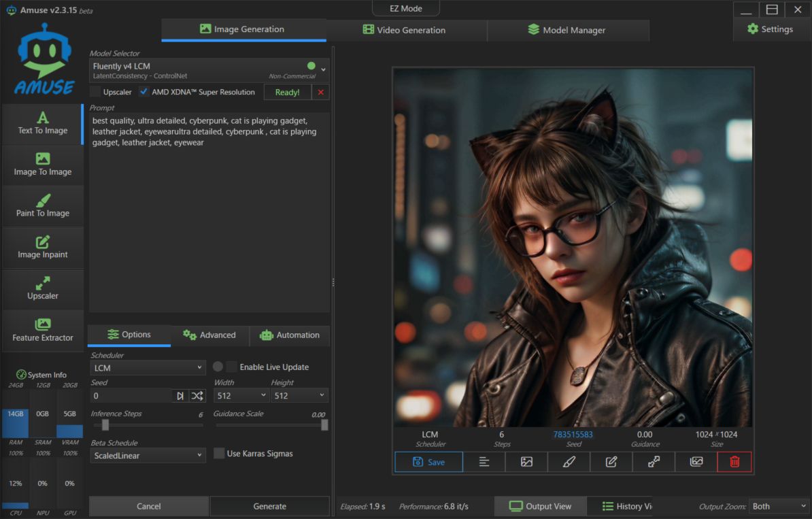
Task: Enable the Upscaler checkbox
Action: pos(96,92)
